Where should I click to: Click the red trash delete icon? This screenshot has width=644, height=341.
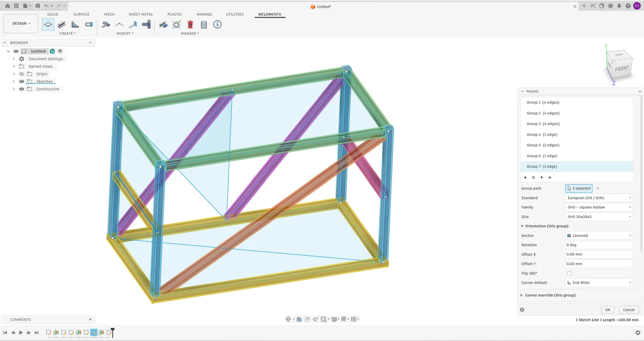click(x=190, y=25)
